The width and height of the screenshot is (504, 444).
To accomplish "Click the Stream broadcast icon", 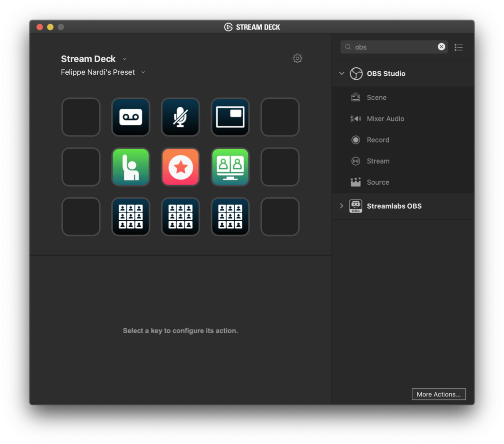I will (x=356, y=161).
